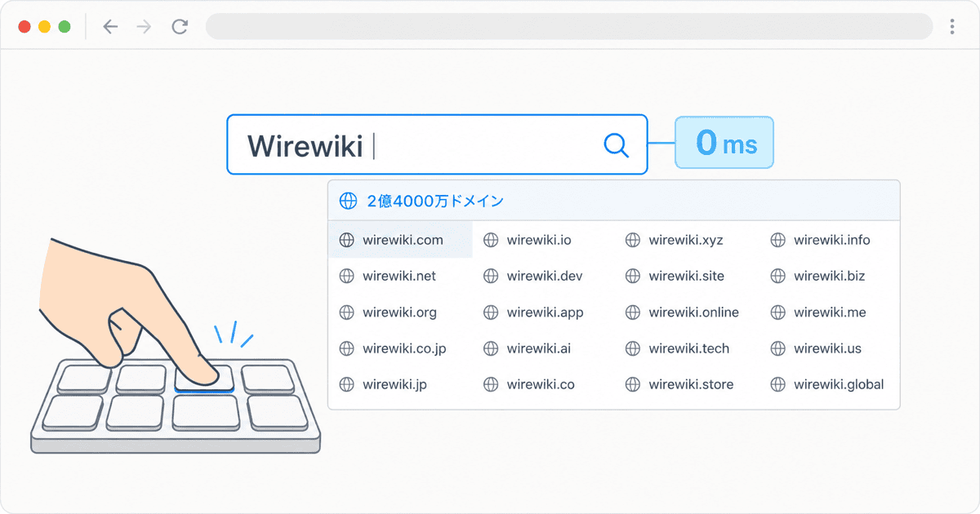Click the Wirewiki search input field

click(x=437, y=144)
